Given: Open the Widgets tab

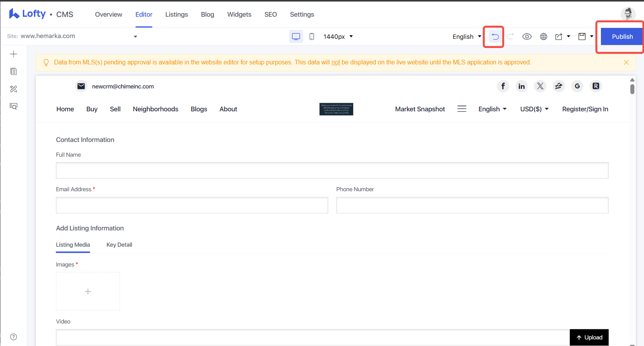Looking at the screenshot, I should coord(239,14).
